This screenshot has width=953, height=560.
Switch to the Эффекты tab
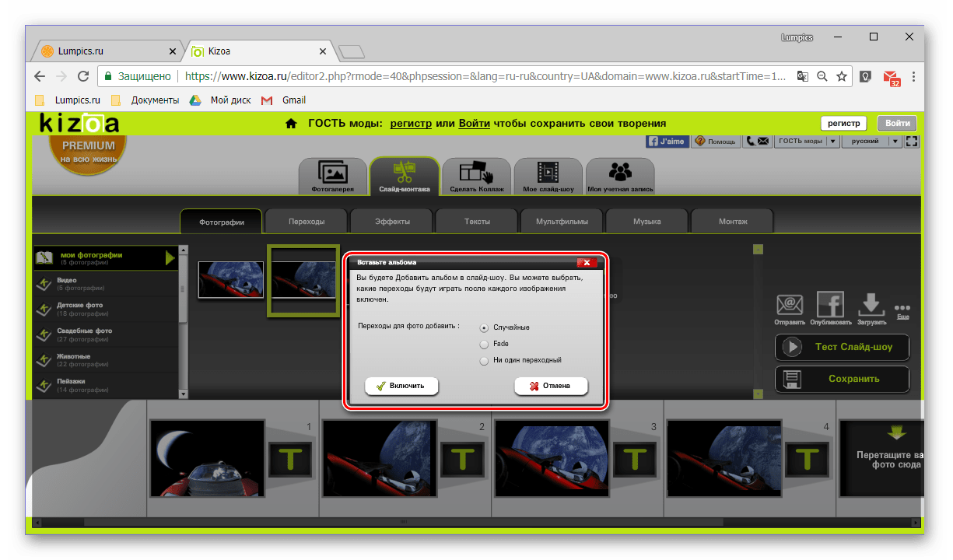tap(392, 222)
